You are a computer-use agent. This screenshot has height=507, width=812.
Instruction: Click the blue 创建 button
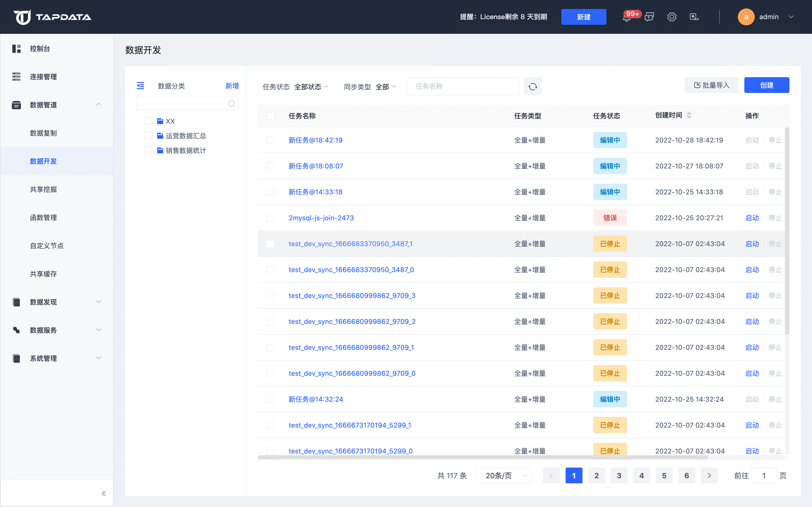coord(766,85)
